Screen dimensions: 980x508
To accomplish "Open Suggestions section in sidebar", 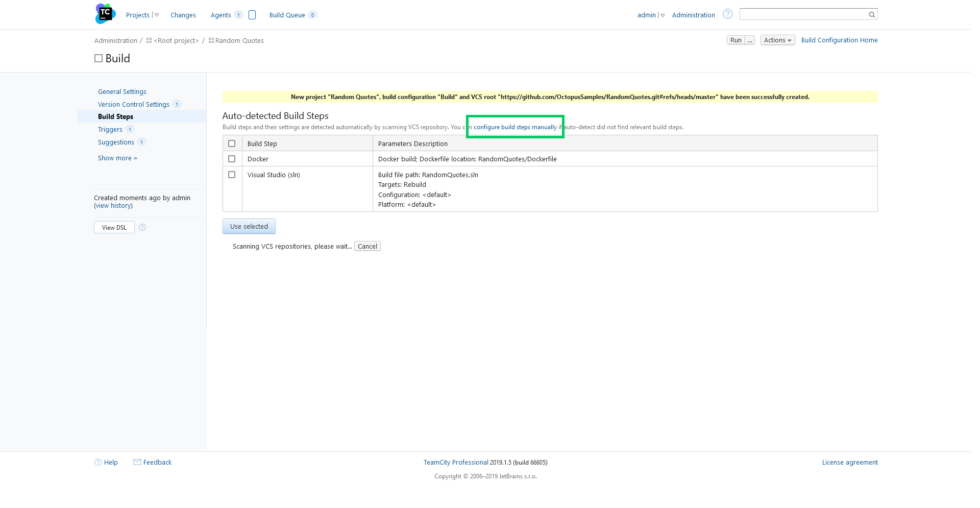I will 116,142.
